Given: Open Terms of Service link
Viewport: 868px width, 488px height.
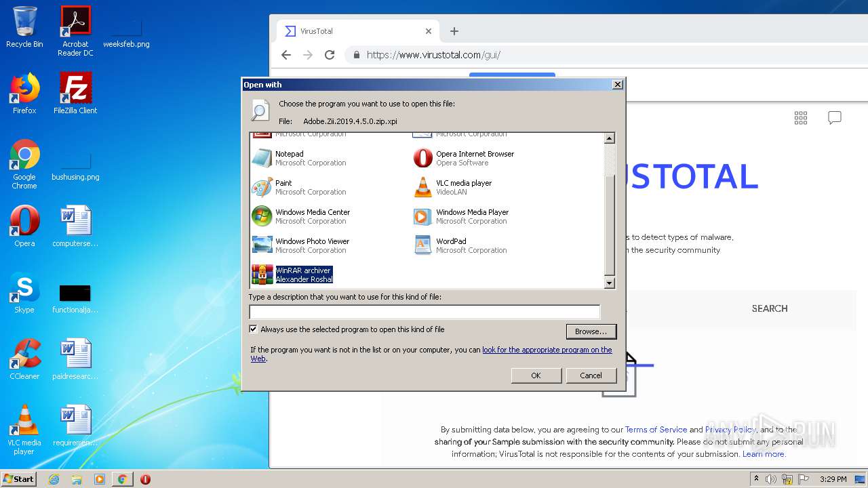Looking at the screenshot, I should (x=656, y=430).
